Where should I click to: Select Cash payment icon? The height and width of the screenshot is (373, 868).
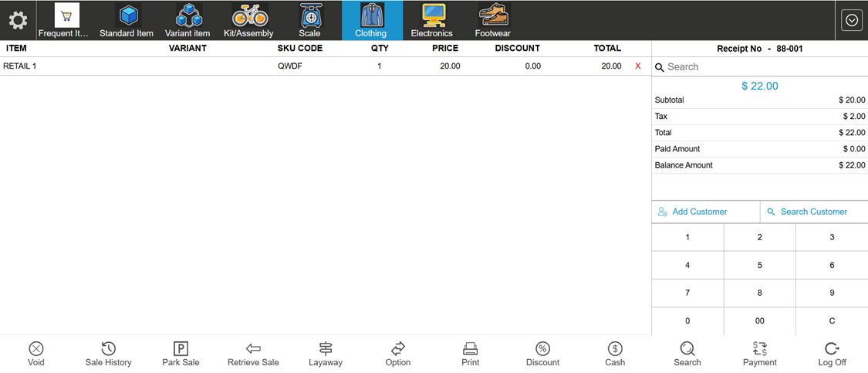615,349
